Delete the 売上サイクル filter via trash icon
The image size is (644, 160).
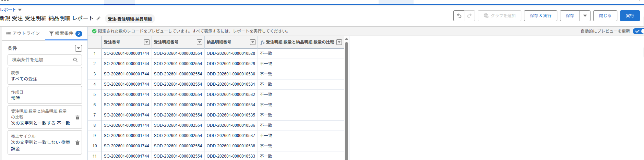click(77, 143)
